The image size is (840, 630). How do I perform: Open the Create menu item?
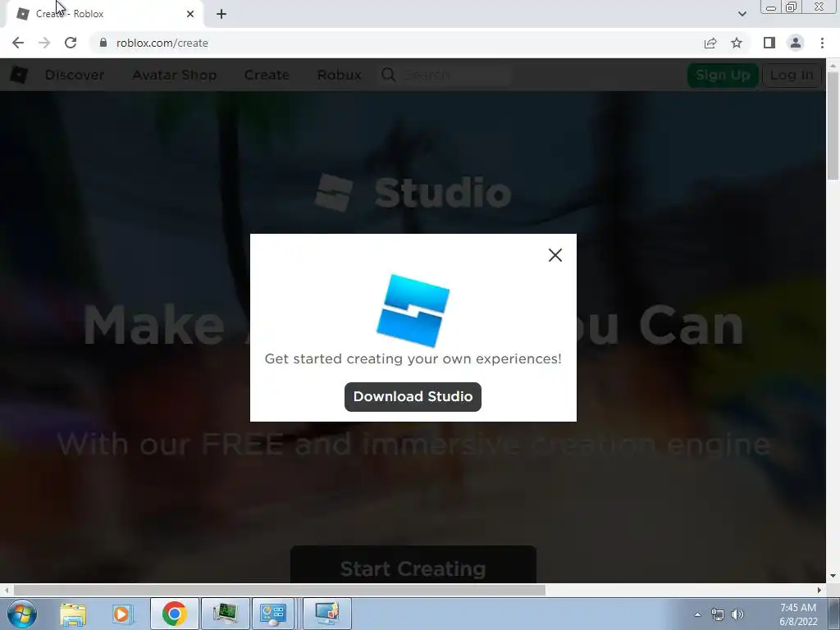click(x=267, y=75)
